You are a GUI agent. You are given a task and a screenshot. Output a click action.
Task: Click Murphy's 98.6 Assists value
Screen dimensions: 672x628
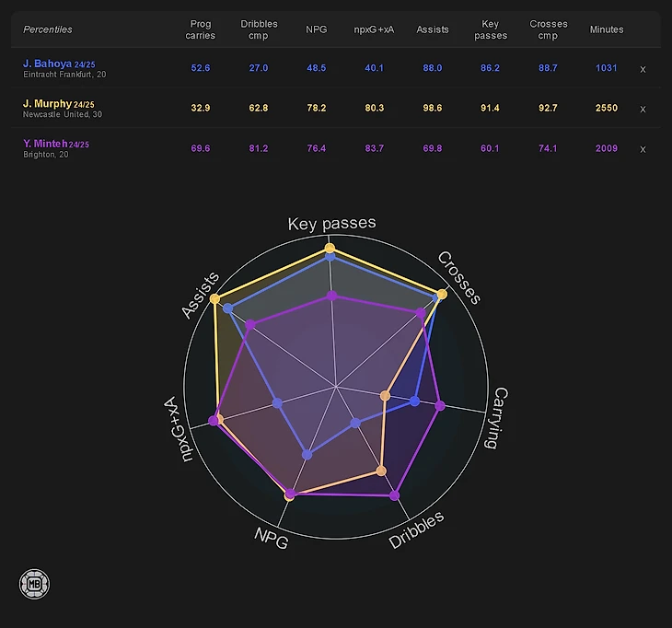pyautogui.click(x=433, y=109)
